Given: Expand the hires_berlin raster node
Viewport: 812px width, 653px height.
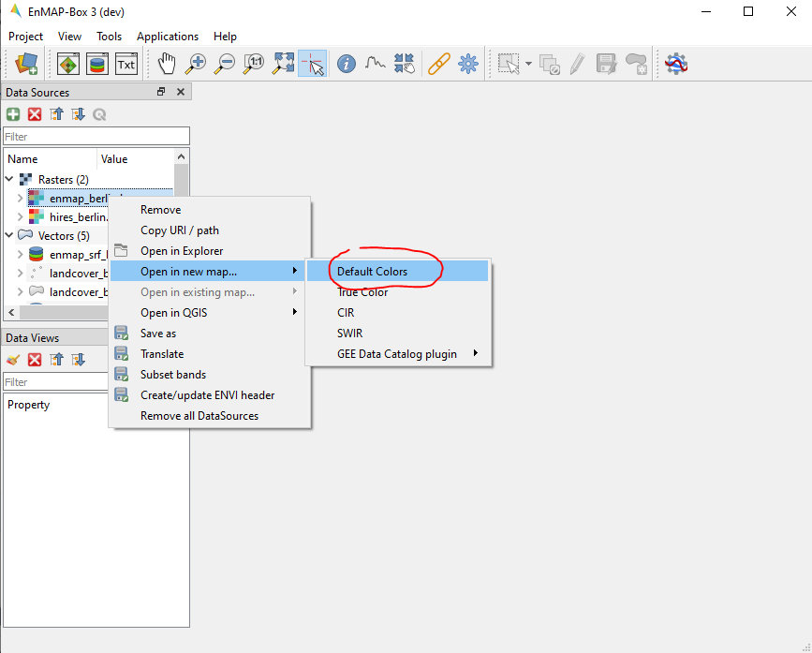Looking at the screenshot, I should point(21,216).
